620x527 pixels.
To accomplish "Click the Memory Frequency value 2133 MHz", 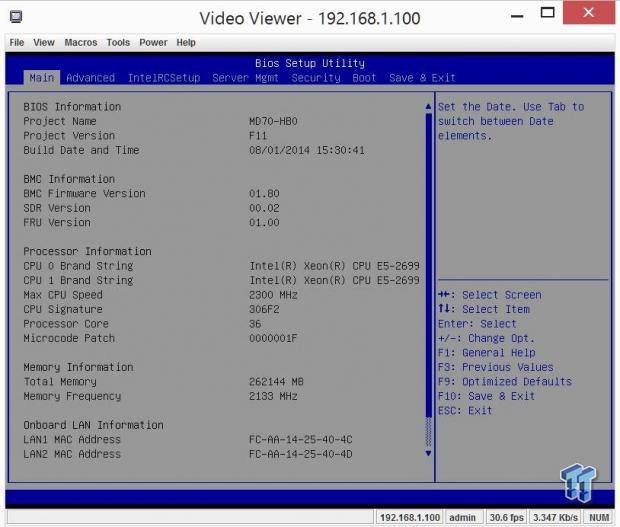I will [x=273, y=396].
